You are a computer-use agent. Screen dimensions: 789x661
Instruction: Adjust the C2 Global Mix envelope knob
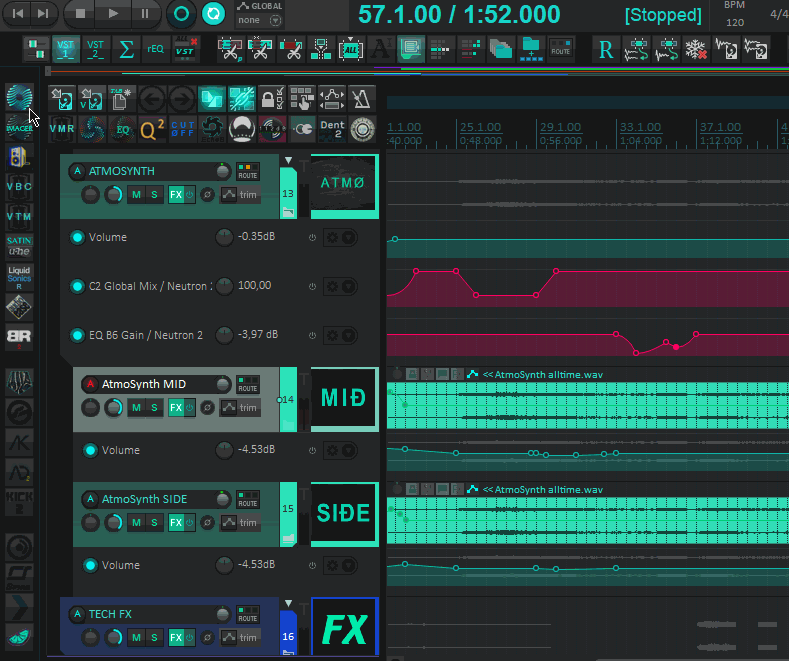225,287
